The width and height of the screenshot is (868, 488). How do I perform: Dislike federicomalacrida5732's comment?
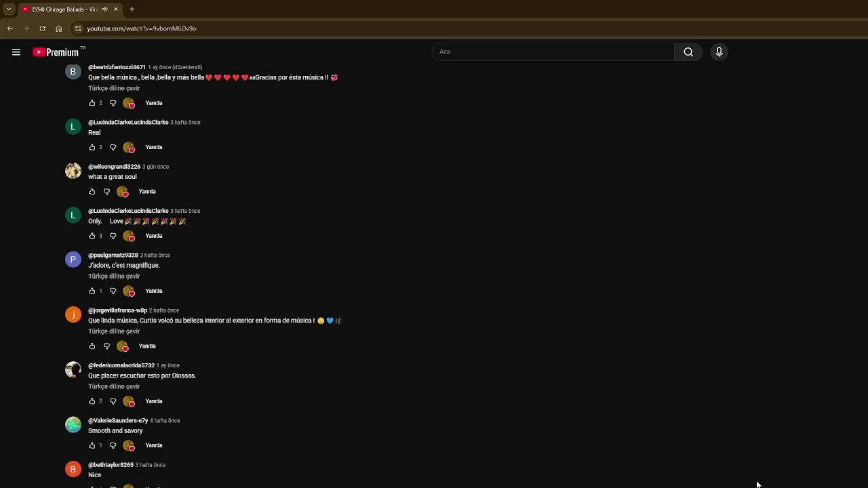(113, 401)
